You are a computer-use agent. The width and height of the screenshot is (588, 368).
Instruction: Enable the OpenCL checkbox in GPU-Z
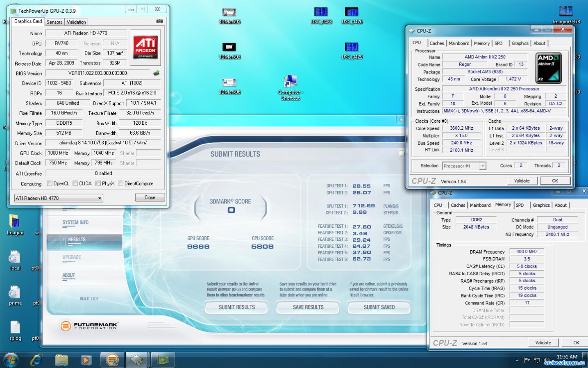click(x=50, y=183)
